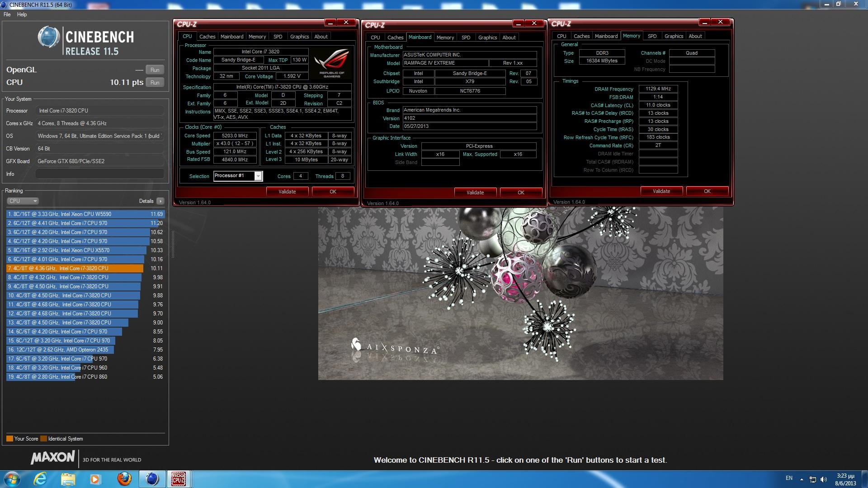Select ranking row Intel Xeon CPU W5590
The height and width of the screenshot is (488, 868).
point(85,214)
